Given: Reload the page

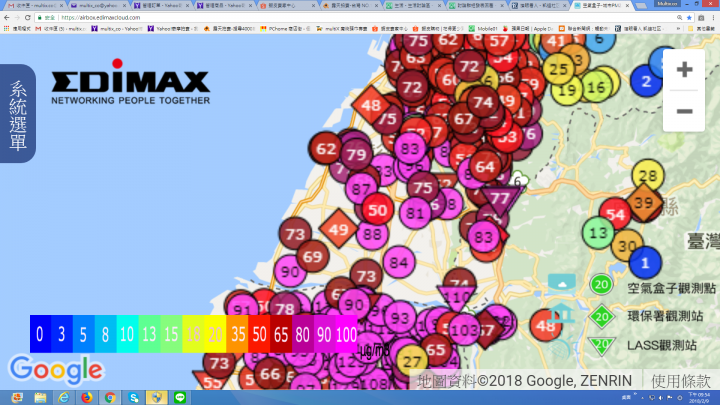Looking at the screenshot, I should coord(28,17).
